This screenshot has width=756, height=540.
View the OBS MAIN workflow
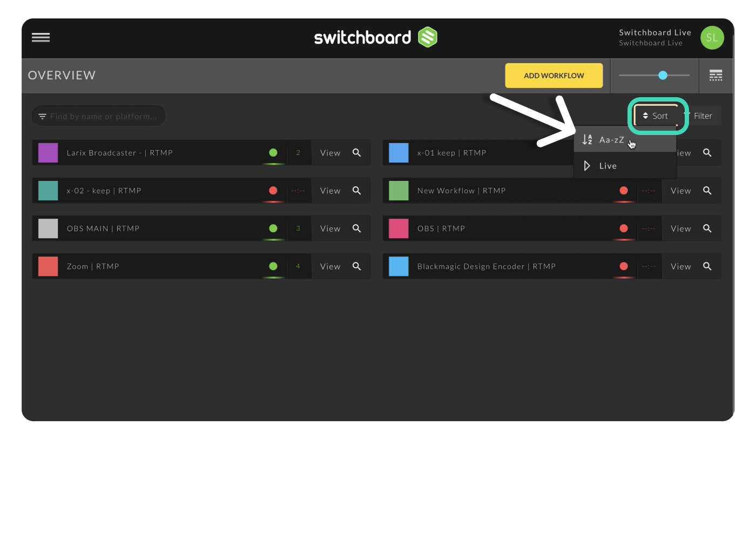click(330, 228)
